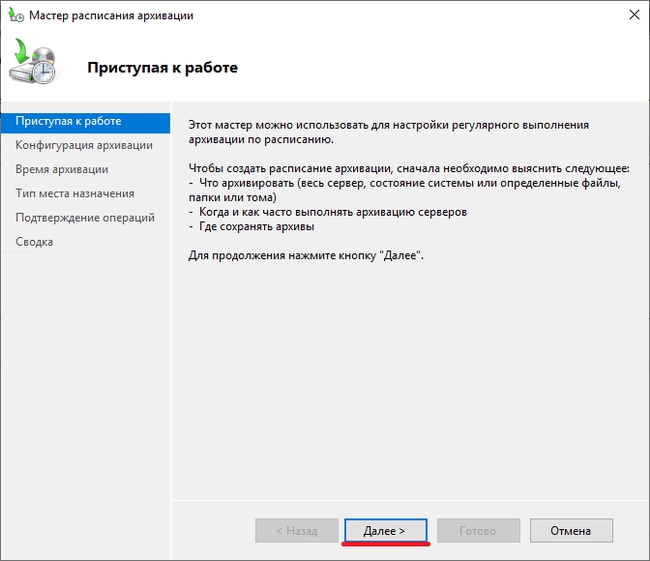Click the wizard icon in the title bar
The width and height of the screenshot is (650, 561).
click(15, 16)
